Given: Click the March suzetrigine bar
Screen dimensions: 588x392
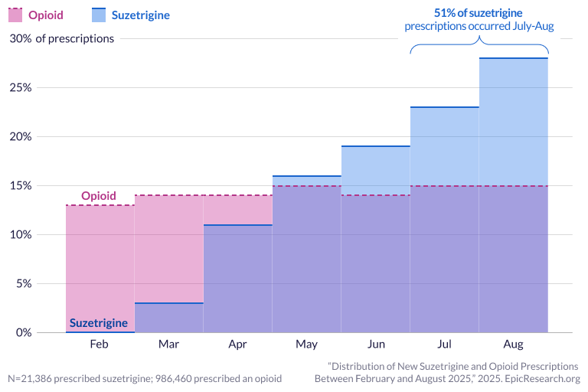Looking at the screenshot, I should point(169,318).
